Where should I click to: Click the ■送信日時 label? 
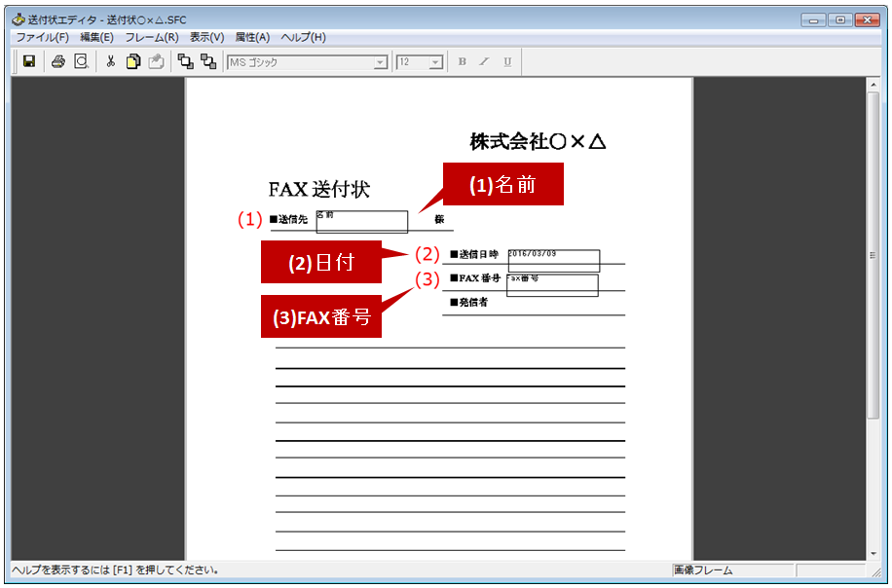[x=474, y=255]
